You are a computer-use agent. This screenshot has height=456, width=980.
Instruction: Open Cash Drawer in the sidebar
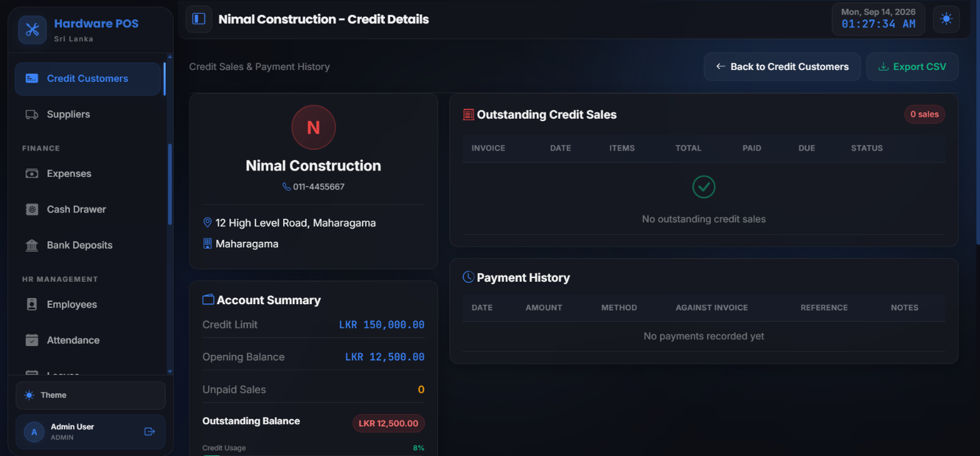pyautogui.click(x=87, y=209)
